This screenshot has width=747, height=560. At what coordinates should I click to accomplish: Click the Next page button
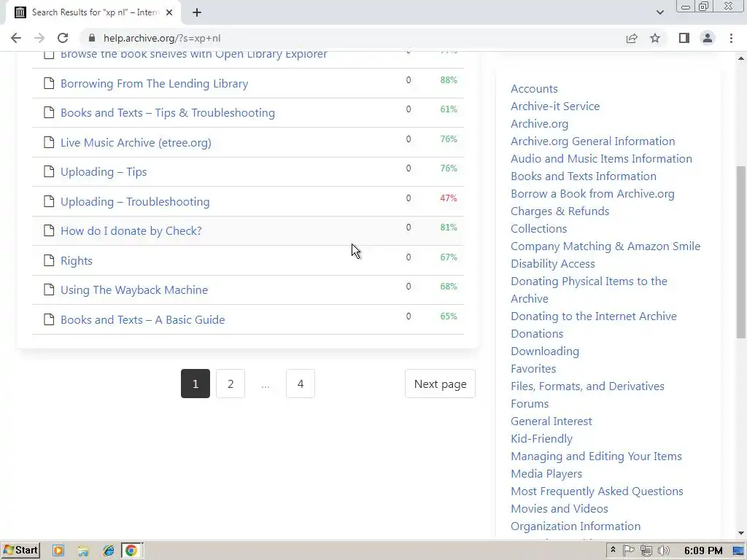click(x=440, y=384)
